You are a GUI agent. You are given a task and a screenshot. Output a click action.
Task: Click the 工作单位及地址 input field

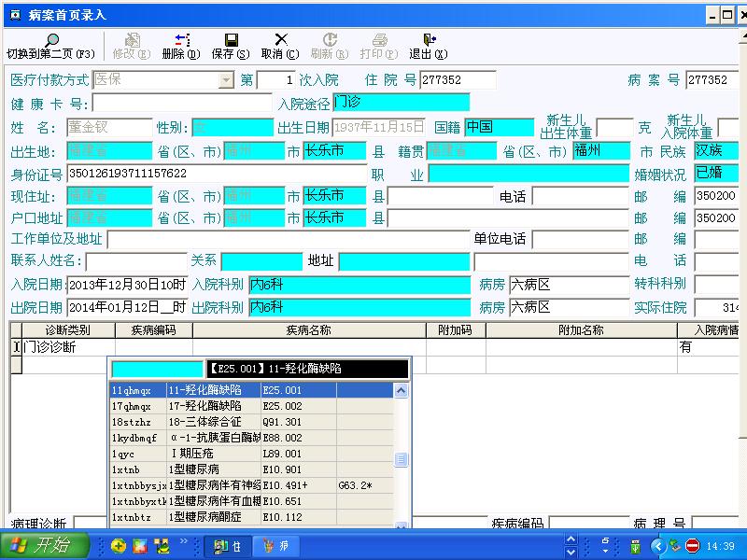point(289,239)
